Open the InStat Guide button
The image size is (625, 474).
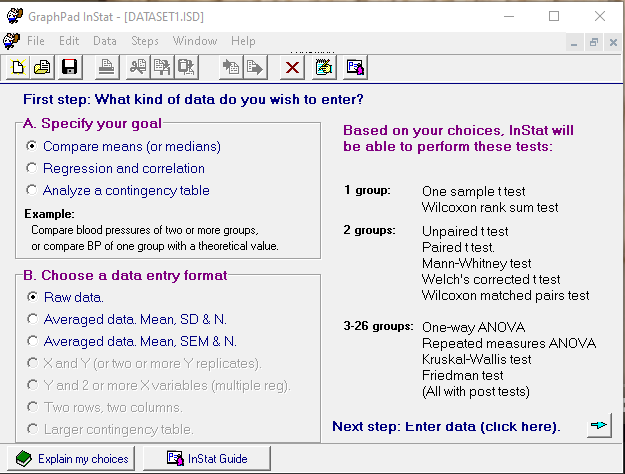[208, 459]
